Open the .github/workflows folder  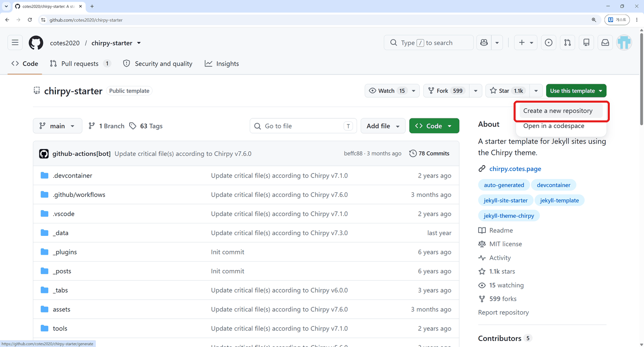pyautogui.click(x=79, y=195)
